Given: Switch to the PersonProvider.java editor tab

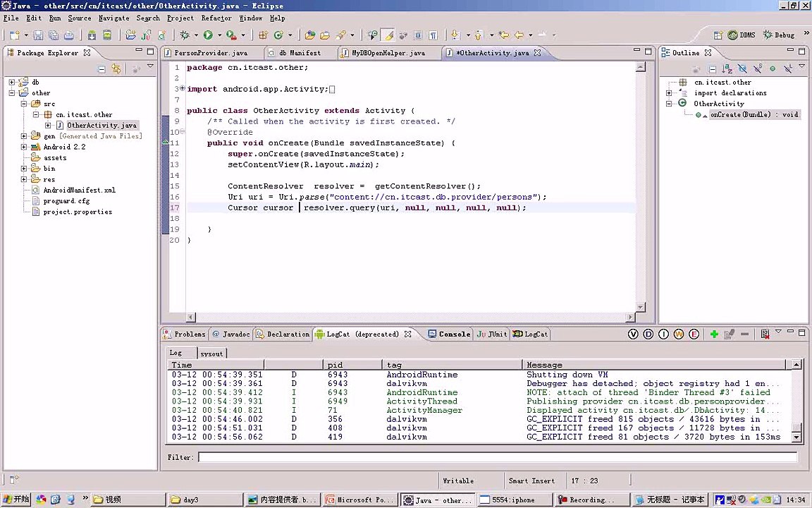Looking at the screenshot, I should 210,53.
